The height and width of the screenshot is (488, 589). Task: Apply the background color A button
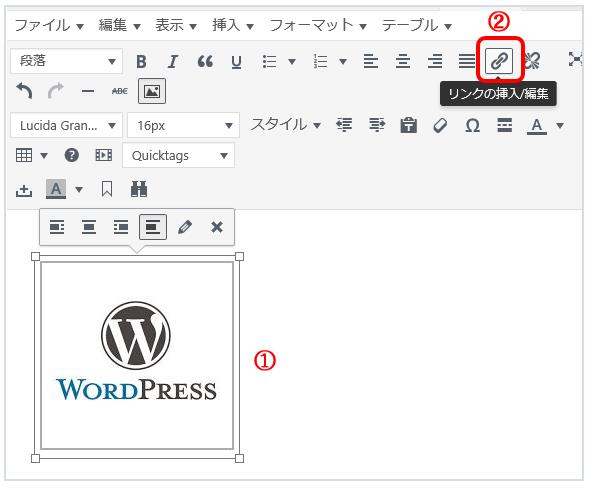pyautogui.click(x=56, y=189)
